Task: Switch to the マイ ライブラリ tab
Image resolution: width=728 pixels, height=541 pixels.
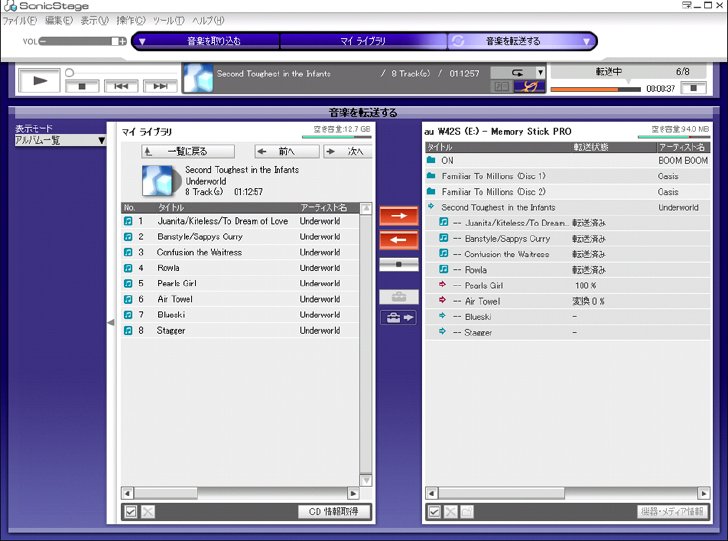Action: (363, 41)
